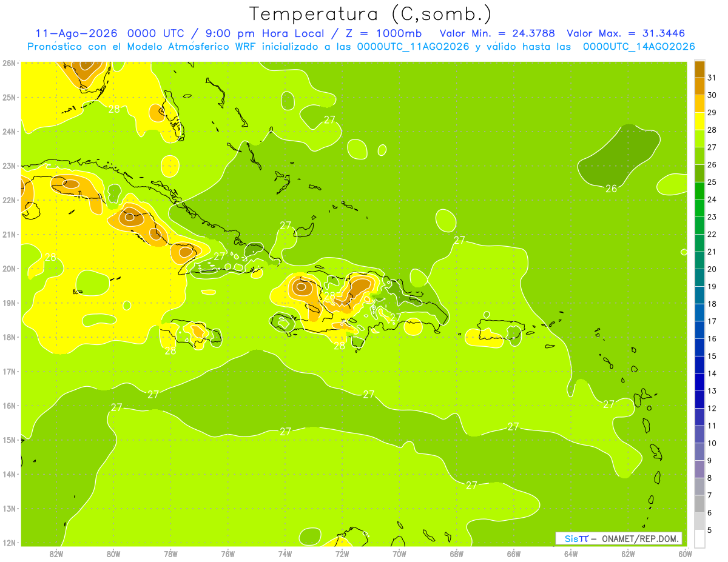Click the "Z = 1000mb" level text
Image resolution: width=728 pixels, height=562 pixels.
[385, 33]
